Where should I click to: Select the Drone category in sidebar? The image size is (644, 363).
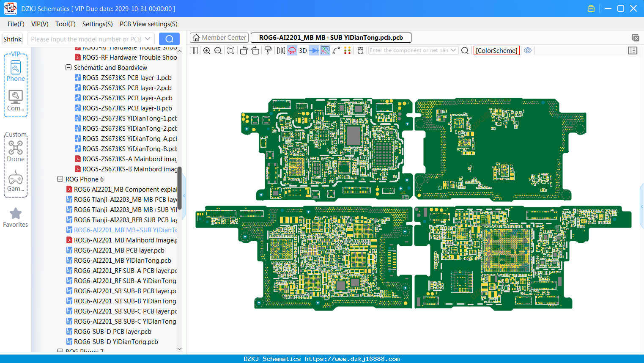16,151
